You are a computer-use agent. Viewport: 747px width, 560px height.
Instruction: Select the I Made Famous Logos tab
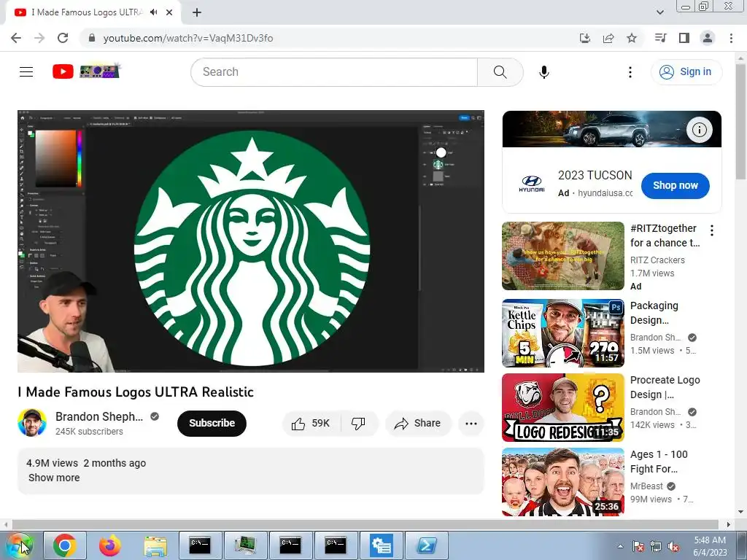click(87, 12)
